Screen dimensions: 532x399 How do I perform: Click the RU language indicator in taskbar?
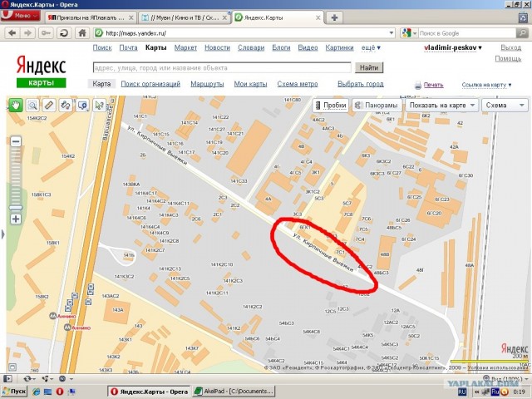pyautogui.click(x=462, y=392)
